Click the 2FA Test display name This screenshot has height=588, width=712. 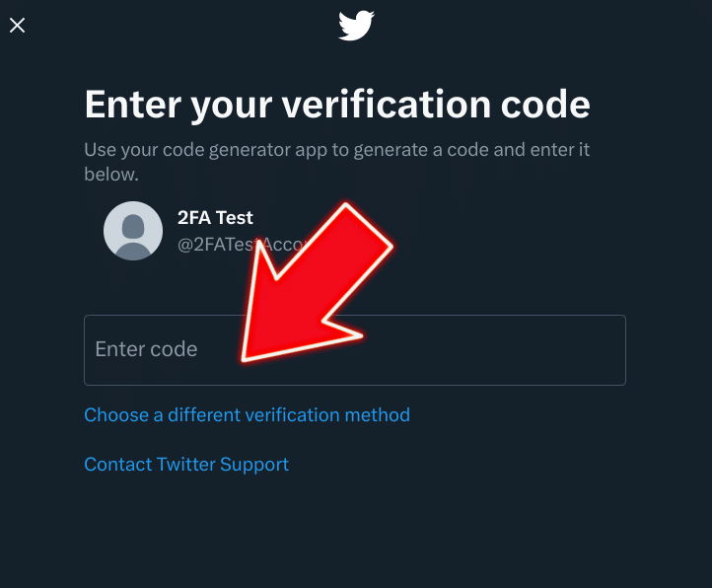pyautogui.click(x=215, y=218)
